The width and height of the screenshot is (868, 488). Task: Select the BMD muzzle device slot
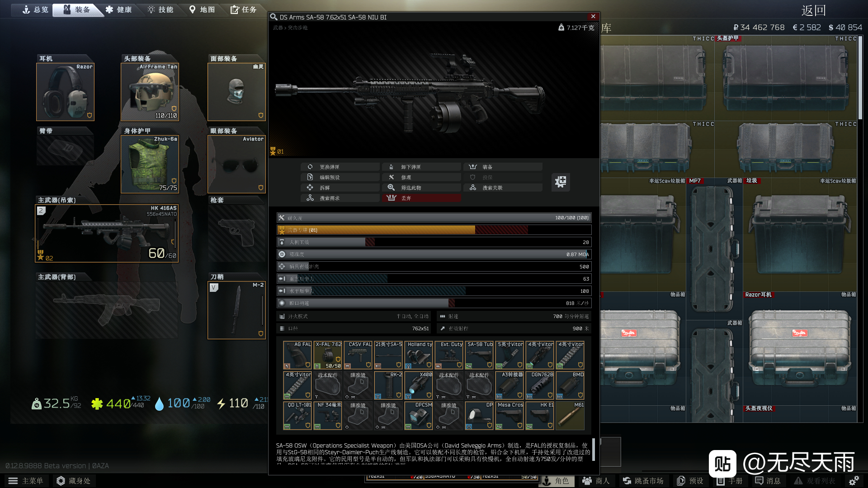coord(570,385)
